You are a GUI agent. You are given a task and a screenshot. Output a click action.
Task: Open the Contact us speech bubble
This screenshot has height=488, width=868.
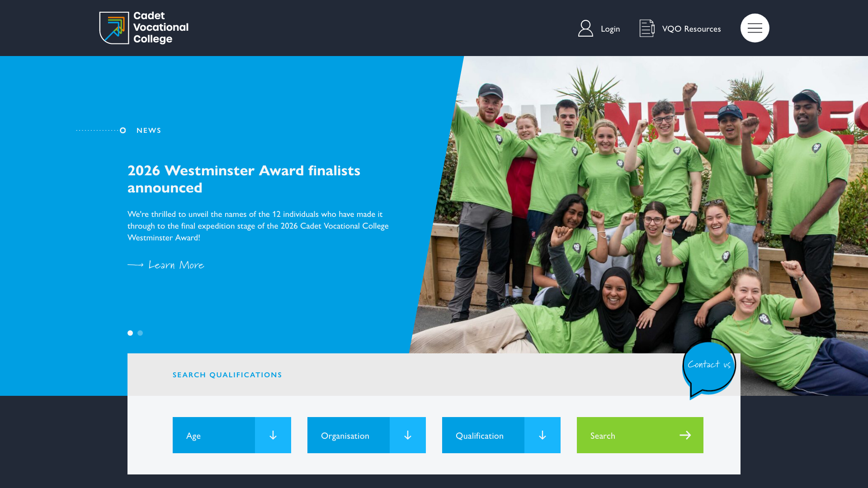coord(709,369)
